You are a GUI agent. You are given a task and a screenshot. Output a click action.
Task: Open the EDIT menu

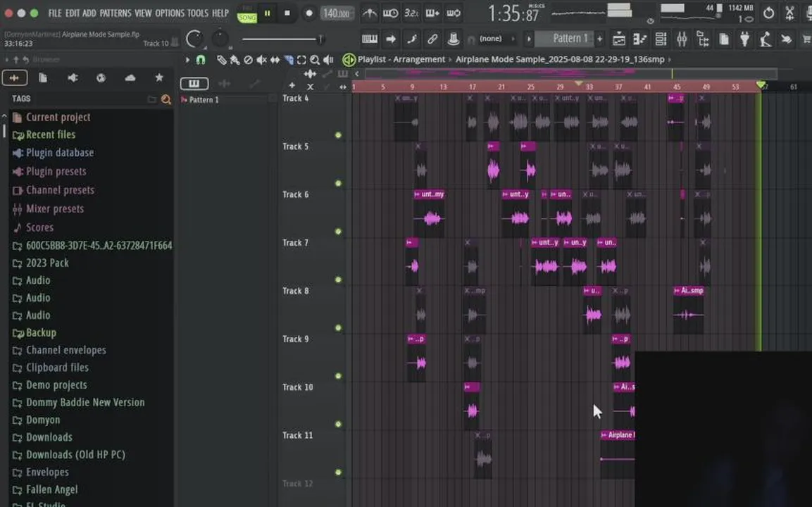pyautogui.click(x=73, y=13)
